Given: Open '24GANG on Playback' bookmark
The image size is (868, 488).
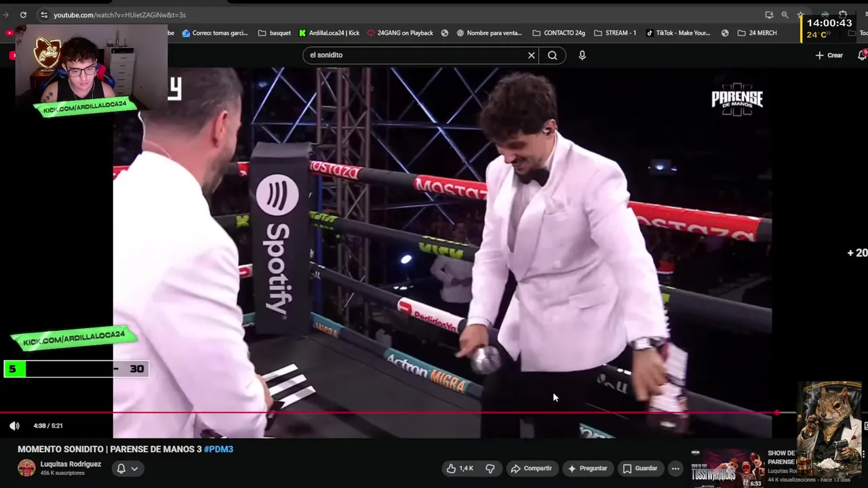Looking at the screenshot, I should coord(400,33).
